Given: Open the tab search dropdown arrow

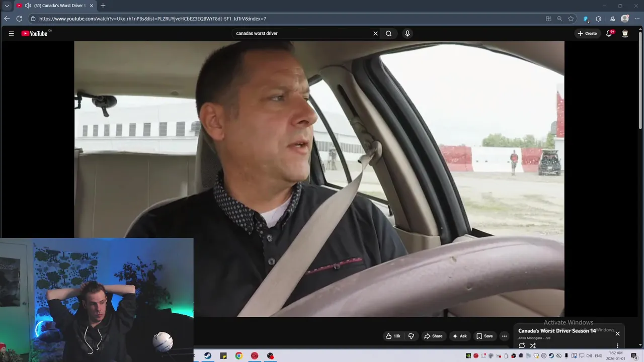Looking at the screenshot, I should (x=7, y=6).
